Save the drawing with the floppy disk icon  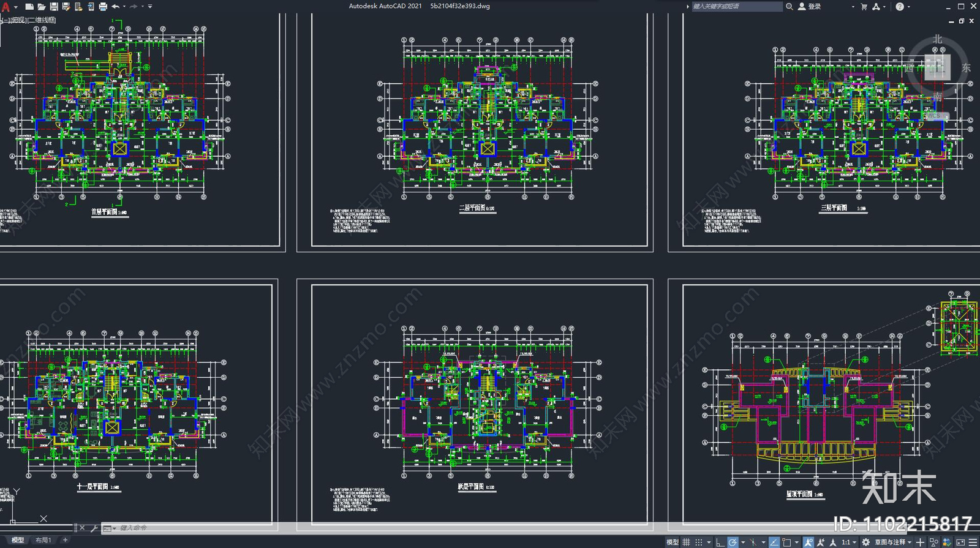click(54, 7)
